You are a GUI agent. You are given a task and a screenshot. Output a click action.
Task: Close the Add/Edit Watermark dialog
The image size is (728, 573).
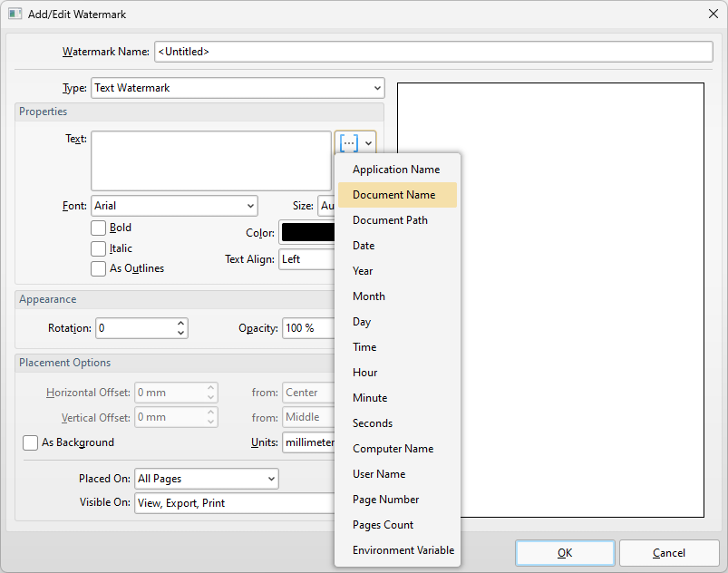coord(712,14)
